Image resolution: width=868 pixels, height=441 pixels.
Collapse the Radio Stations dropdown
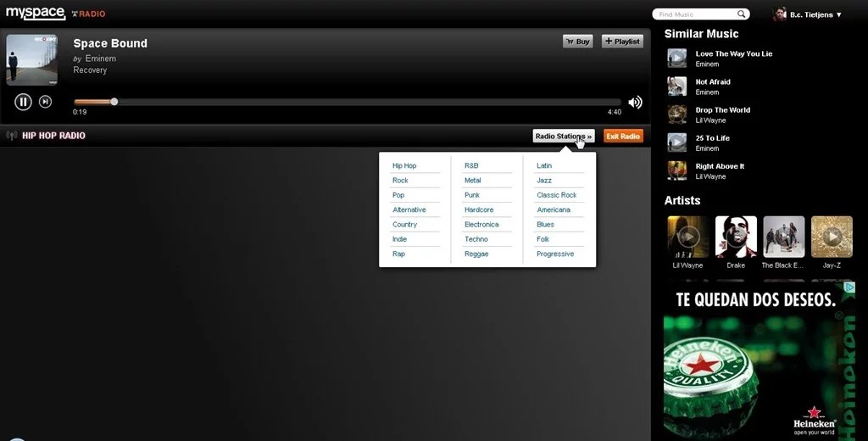coord(564,137)
